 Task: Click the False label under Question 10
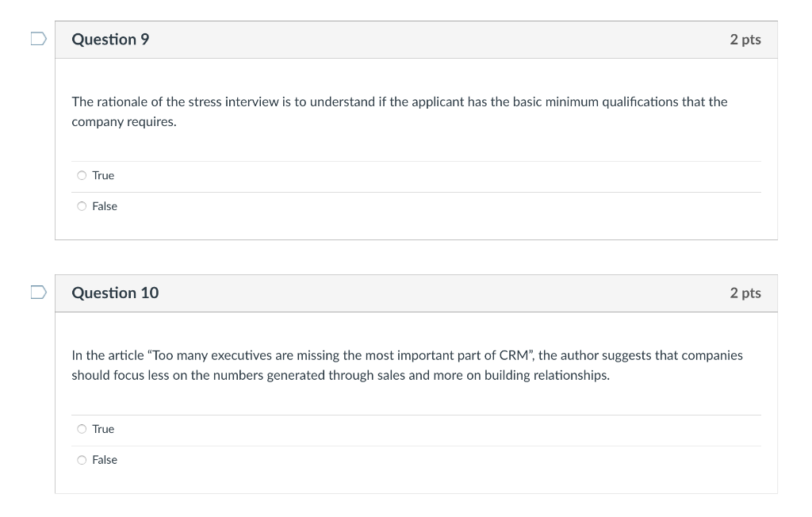(x=104, y=460)
